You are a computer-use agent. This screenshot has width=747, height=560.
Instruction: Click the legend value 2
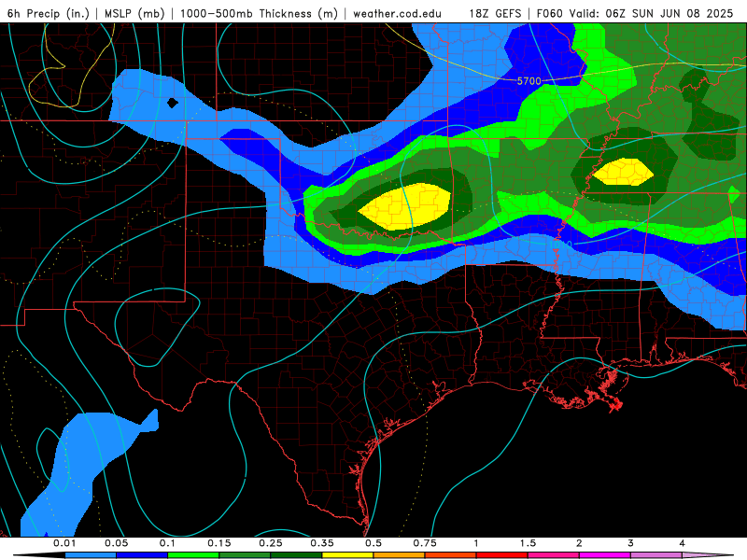point(579,543)
